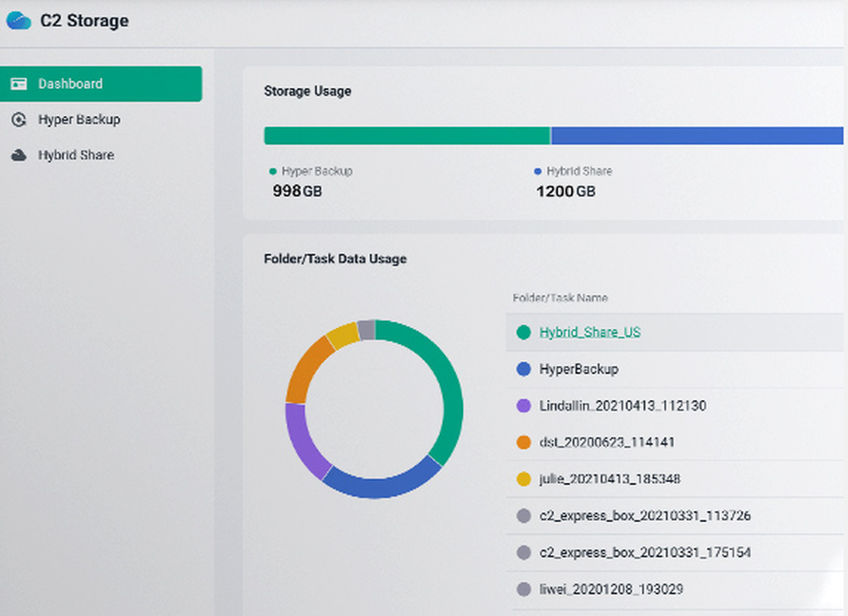Select the HyperBackup row in folder list

674,369
